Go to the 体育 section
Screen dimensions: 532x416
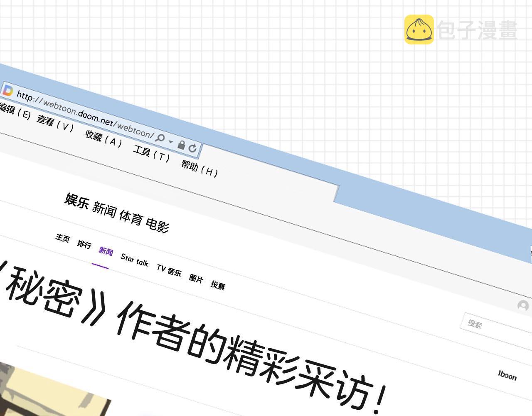131,218
